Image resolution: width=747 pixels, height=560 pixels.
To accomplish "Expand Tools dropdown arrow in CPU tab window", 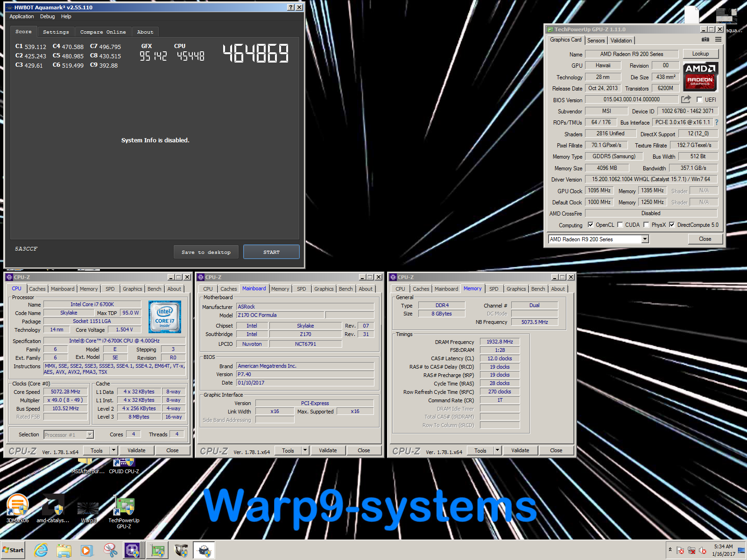I will [113, 450].
